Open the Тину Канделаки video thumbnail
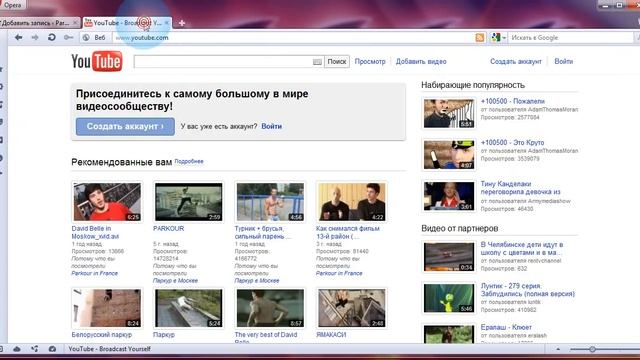Viewport: 640px width, 360px height. tap(449, 196)
